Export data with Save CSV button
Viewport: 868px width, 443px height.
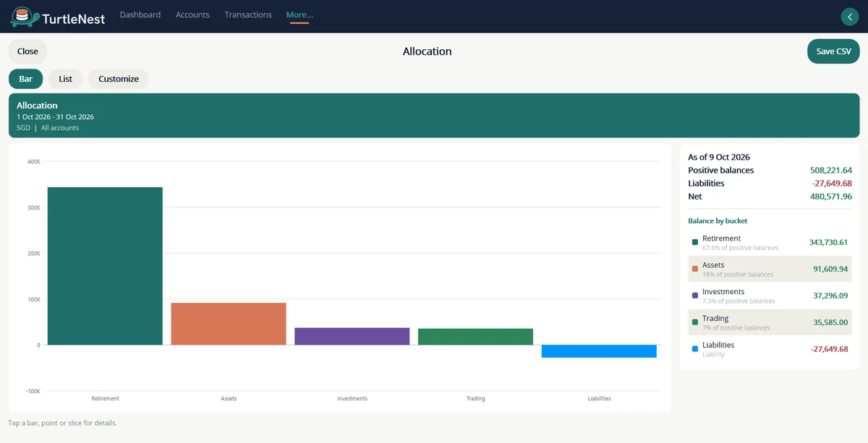tap(833, 51)
